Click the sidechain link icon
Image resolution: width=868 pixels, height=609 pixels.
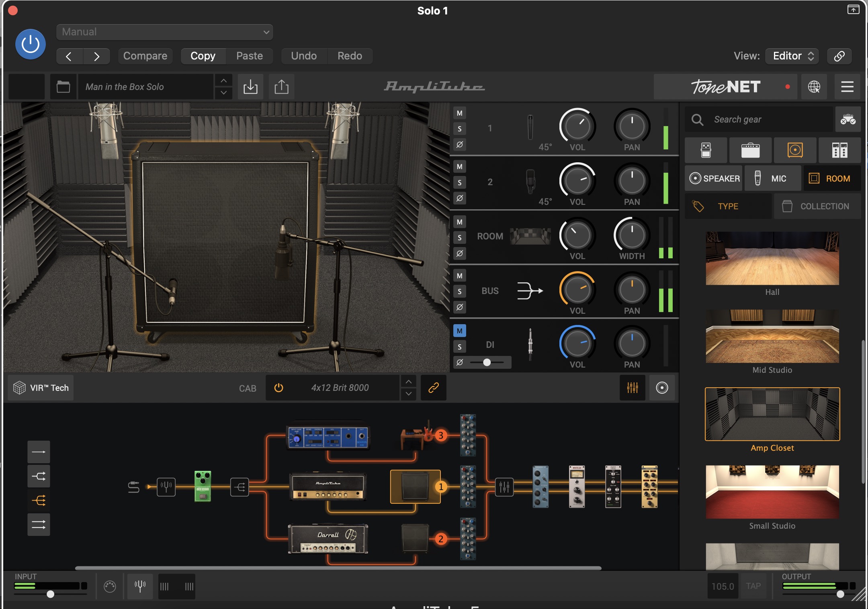839,56
